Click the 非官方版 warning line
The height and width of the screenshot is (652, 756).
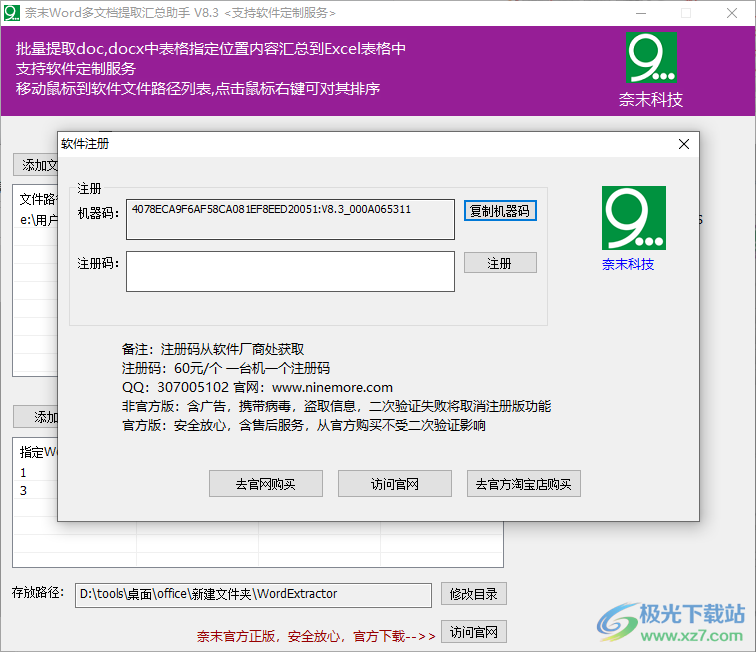point(336,407)
